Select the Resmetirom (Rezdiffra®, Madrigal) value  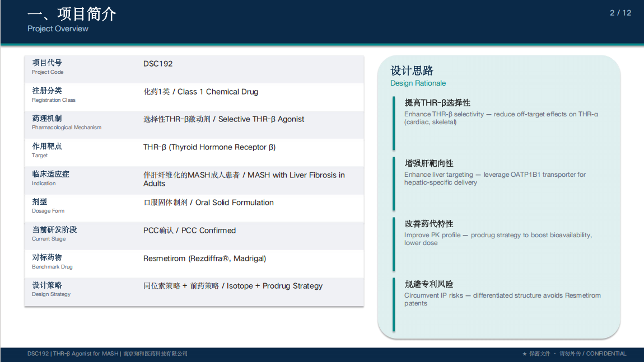coord(204,258)
